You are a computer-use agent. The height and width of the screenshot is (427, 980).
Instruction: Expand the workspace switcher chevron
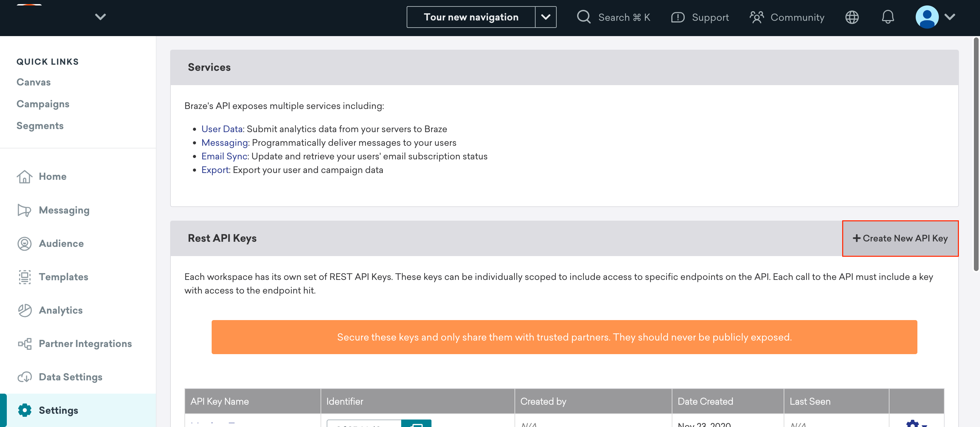click(x=100, y=17)
